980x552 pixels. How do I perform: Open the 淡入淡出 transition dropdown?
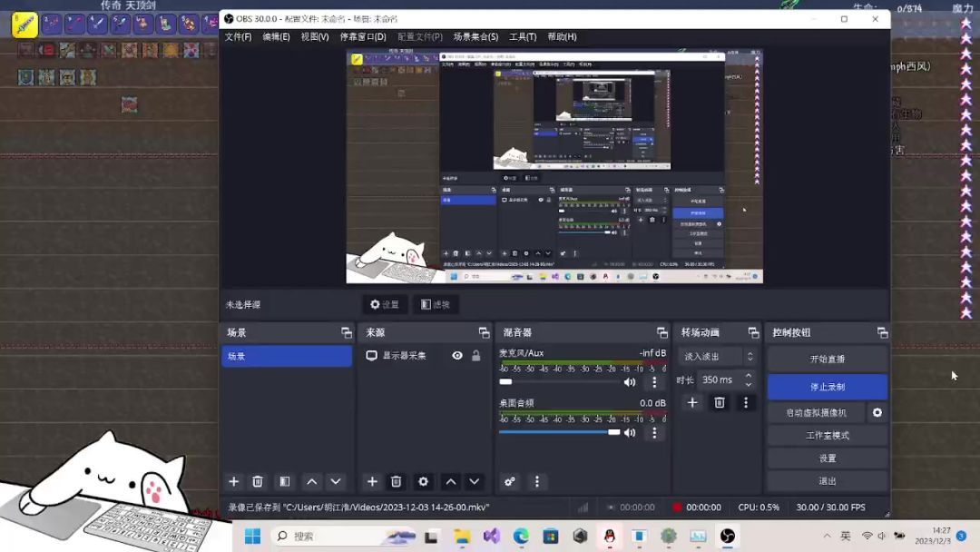point(718,356)
